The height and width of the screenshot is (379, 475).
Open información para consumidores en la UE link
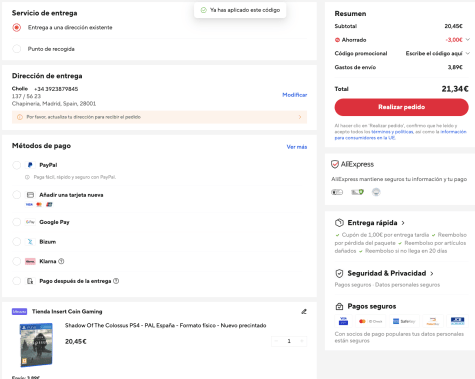[x=400, y=135]
